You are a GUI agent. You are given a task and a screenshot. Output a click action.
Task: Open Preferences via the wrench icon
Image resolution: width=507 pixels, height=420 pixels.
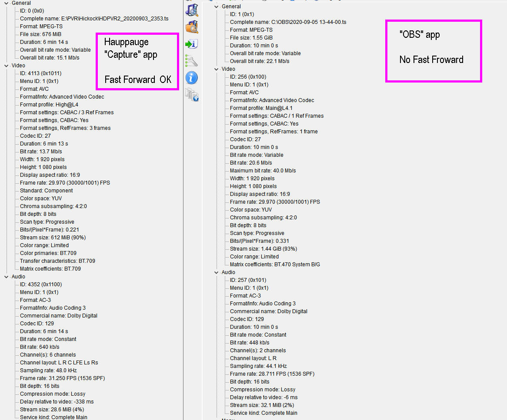click(x=192, y=61)
